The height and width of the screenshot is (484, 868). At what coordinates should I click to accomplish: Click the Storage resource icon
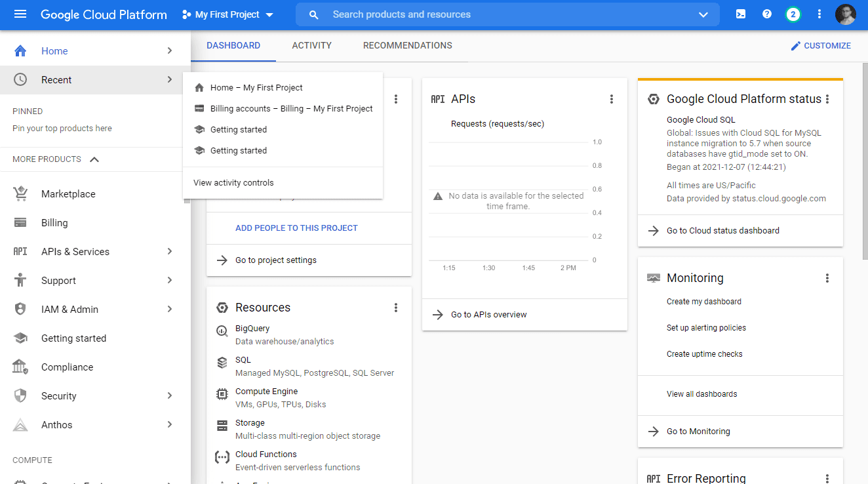[222, 426]
